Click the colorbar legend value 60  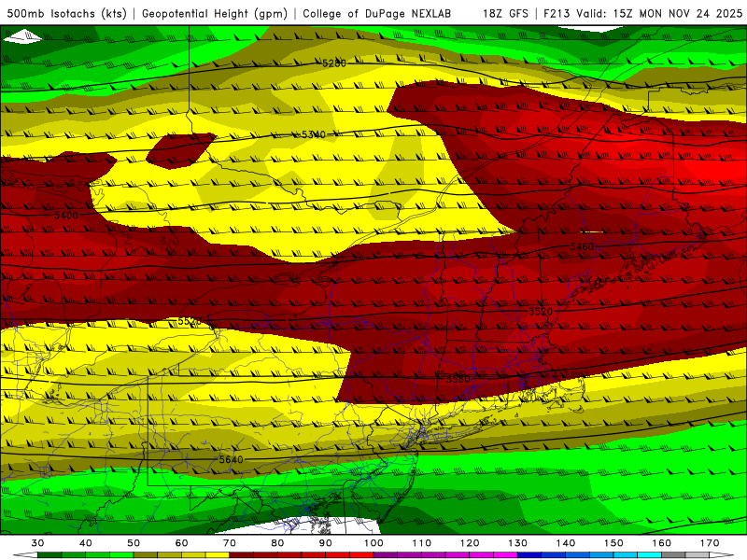(181, 543)
